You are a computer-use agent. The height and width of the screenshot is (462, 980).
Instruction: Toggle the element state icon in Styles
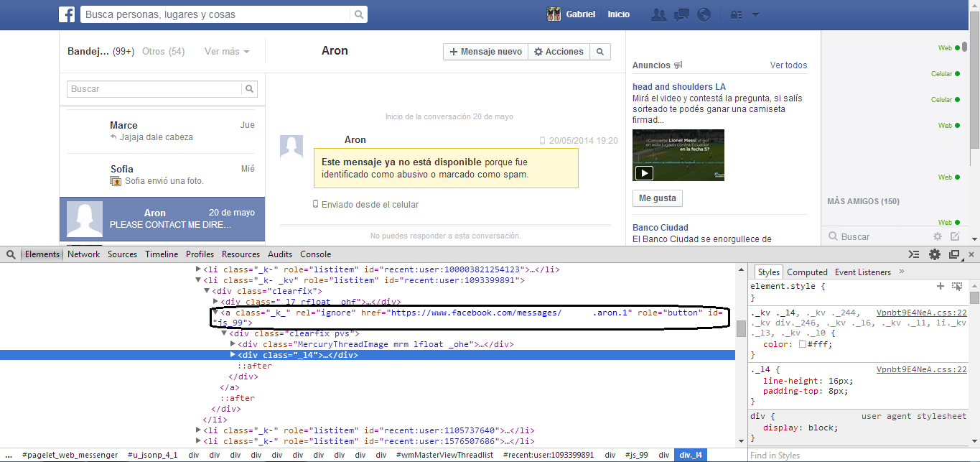(957, 286)
